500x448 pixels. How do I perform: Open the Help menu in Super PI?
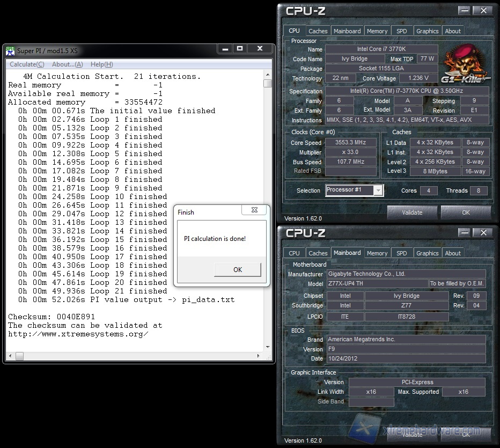tap(101, 64)
